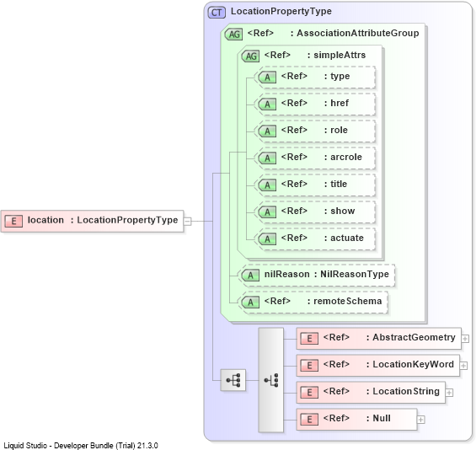Viewport: 476px width, 450px height.
Task: Select the ': arcrole' attribute text
Action: [x=343, y=157]
